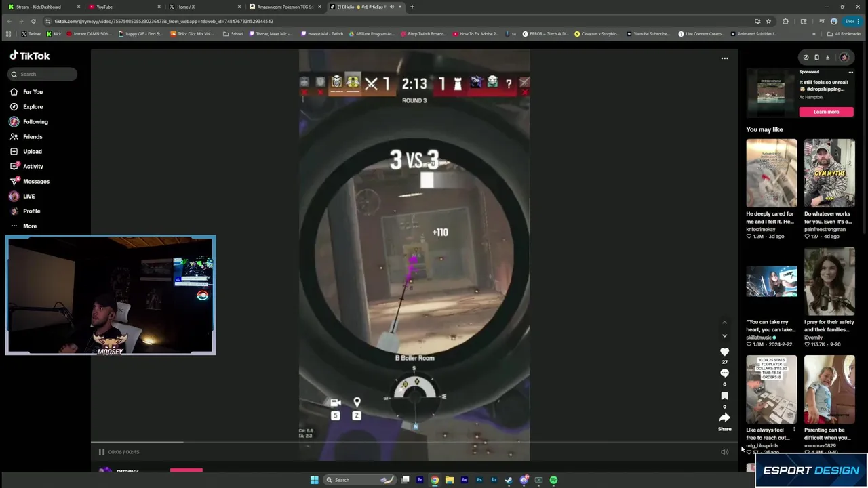Pause the playing video
Screen dimensions: 868x488
[101, 452]
